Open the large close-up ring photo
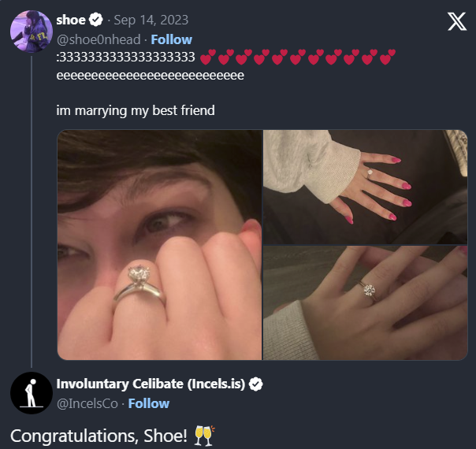The height and width of the screenshot is (449, 476). click(x=159, y=244)
